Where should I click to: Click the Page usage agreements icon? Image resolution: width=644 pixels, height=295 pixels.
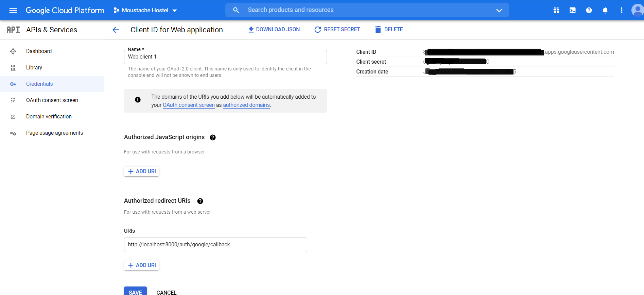click(x=13, y=133)
